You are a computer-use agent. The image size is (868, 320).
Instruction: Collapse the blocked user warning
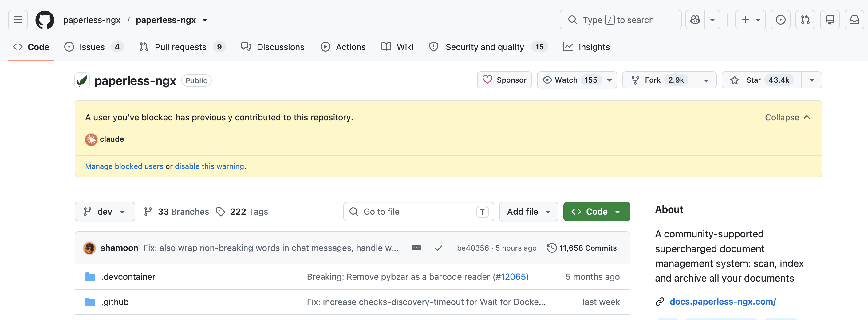[787, 117]
